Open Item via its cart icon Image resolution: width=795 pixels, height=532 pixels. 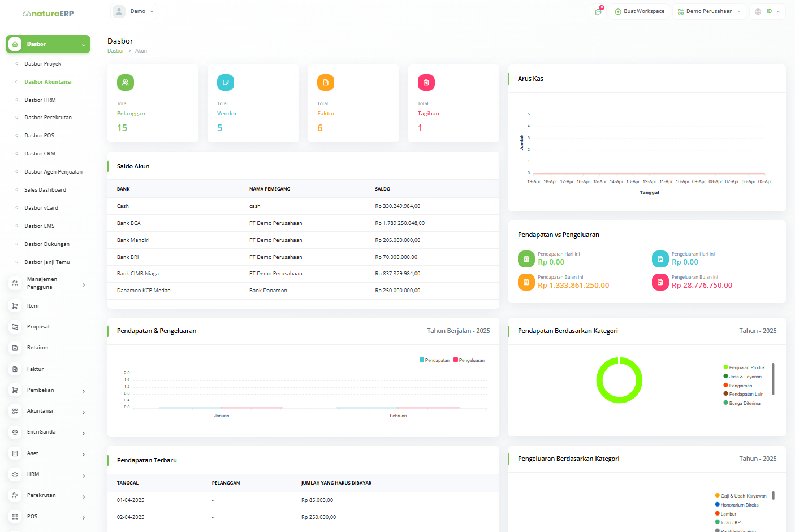pos(15,306)
